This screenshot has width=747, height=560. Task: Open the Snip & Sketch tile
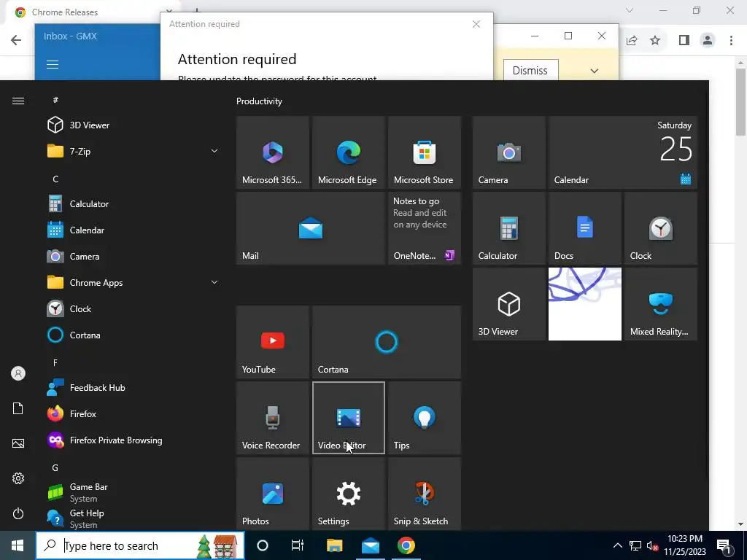point(424,494)
